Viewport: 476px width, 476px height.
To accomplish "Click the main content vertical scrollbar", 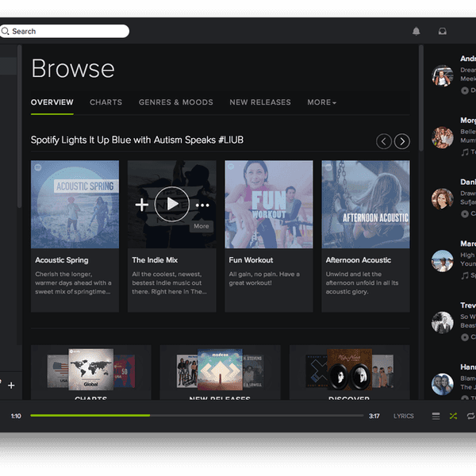I will 421,98.
